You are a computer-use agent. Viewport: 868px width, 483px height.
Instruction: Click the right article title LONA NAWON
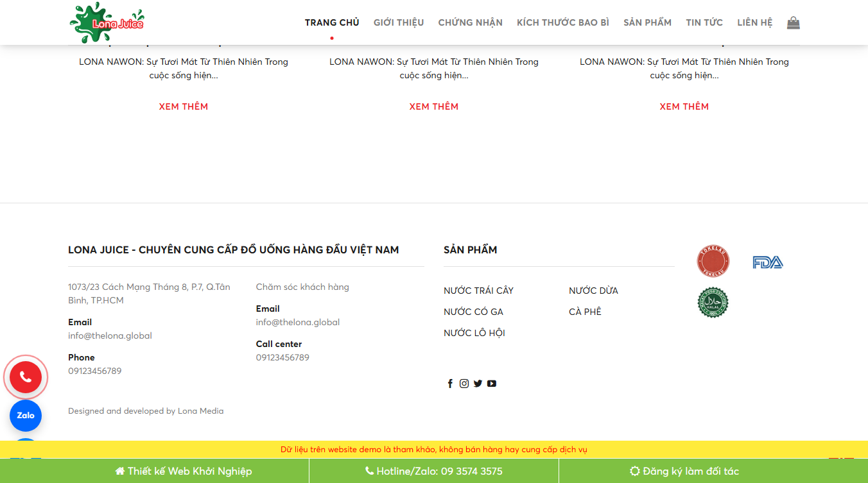click(x=684, y=69)
